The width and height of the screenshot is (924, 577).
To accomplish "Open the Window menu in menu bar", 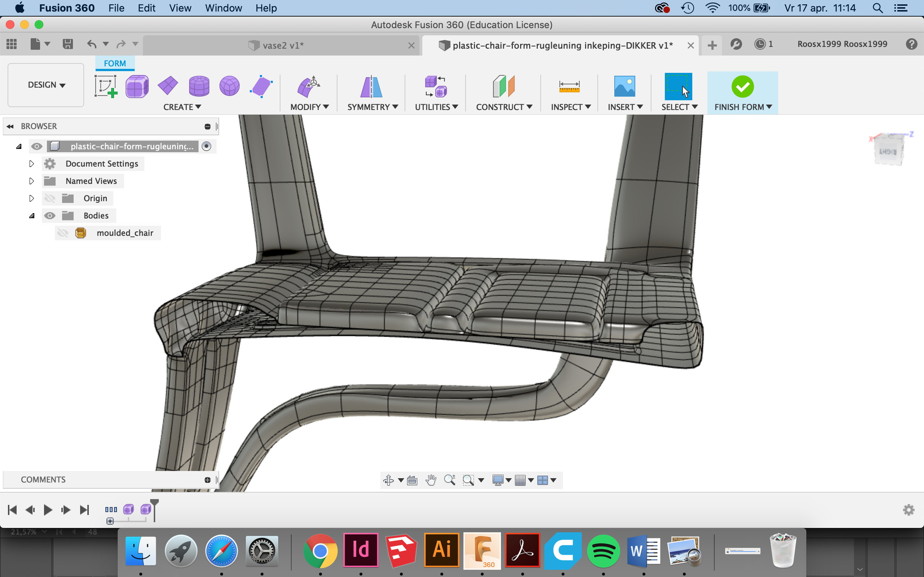I will [223, 8].
